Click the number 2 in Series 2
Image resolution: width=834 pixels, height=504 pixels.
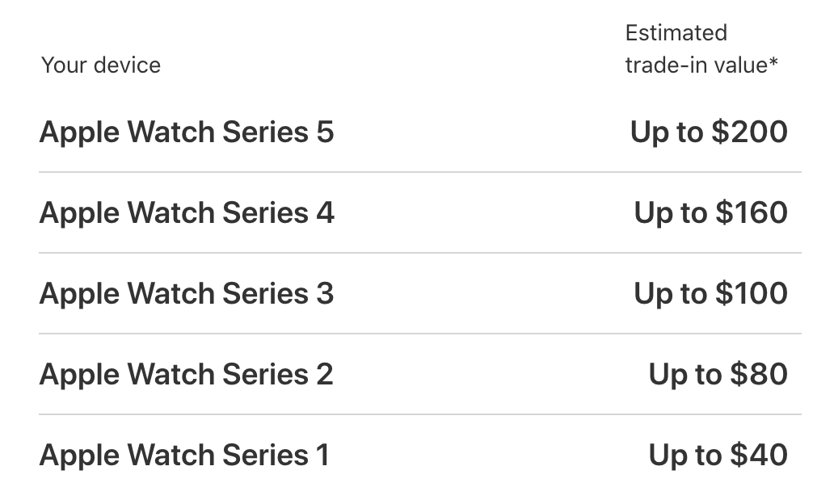pos(325,374)
